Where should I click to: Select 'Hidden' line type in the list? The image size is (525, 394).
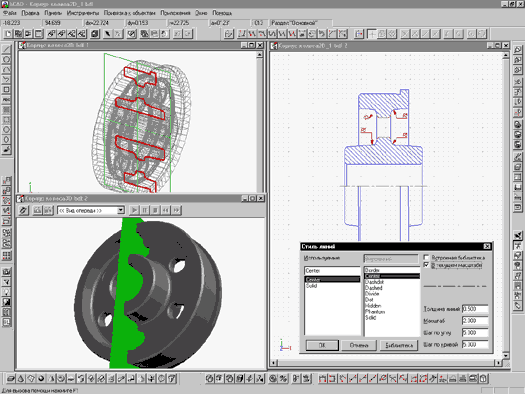click(373, 306)
